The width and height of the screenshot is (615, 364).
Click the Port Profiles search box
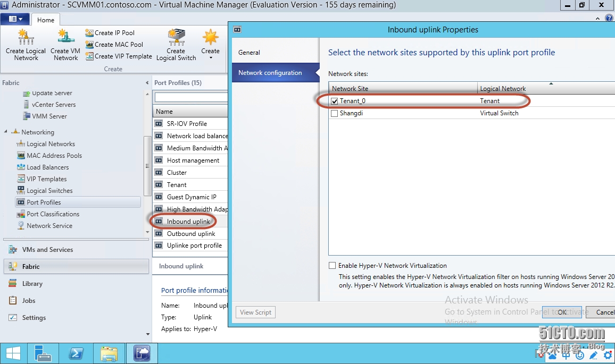coord(191,97)
